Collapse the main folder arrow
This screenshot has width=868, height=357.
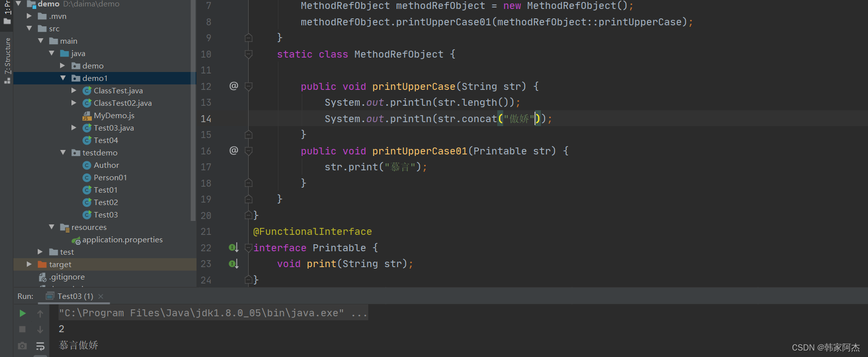(x=41, y=41)
